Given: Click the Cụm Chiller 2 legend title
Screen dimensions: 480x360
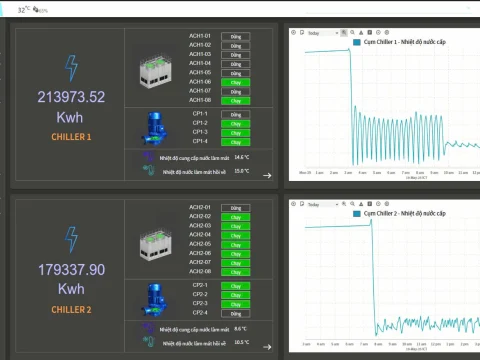Looking at the screenshot, I should (x=405, y=213).
